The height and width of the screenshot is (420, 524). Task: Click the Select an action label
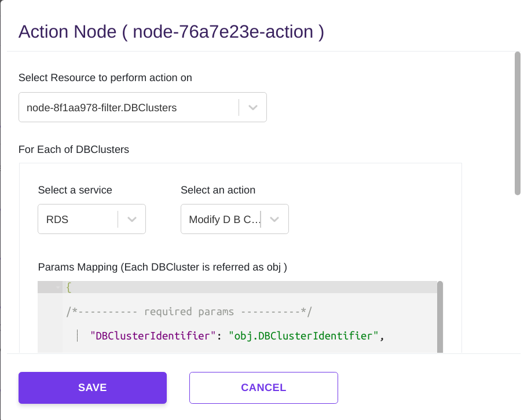click(x=218, y=190)
